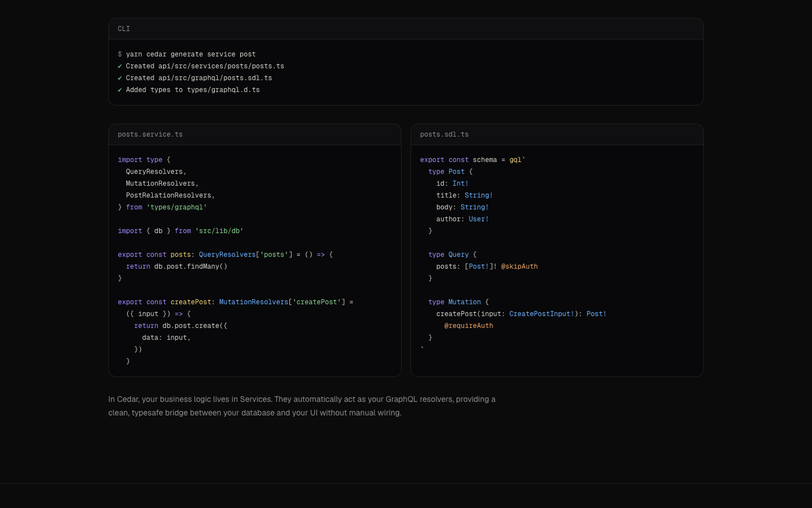Click the "posts.service.ts" file name header
The image size is (812, 508).
pyautogui.click(x=150, y=134)
